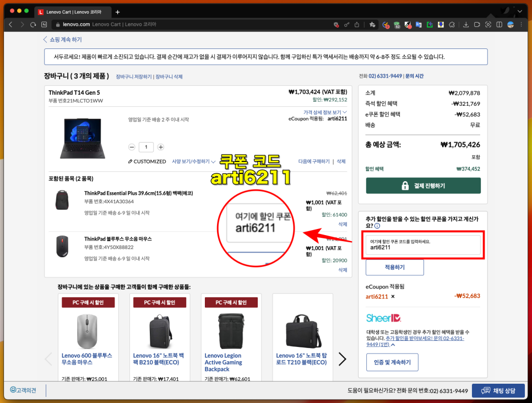Click the Lenovo 600 mouse product image
Image resolution: width=532 pixels, height=403 pixels.
tap(87, 331)
